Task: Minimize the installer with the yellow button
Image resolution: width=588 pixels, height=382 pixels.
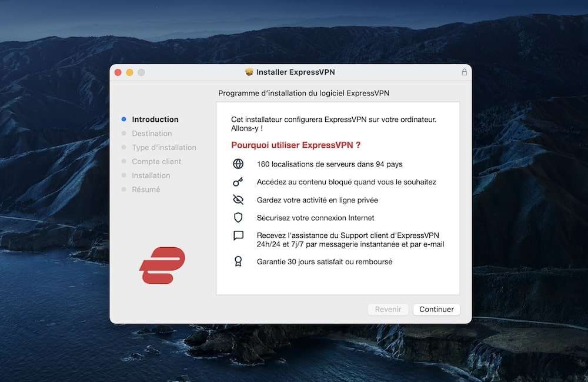Action: pos(130,72)
